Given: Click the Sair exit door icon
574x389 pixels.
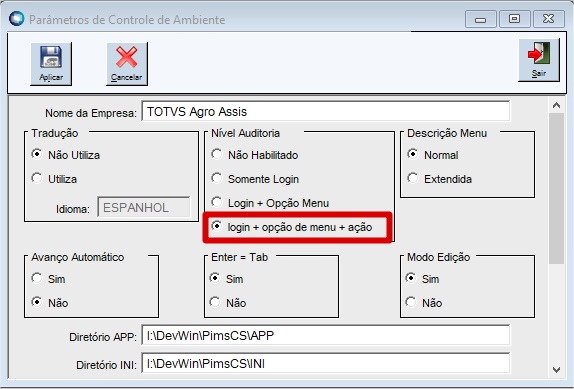Looking at the screenshot, I should click(539, 60).
